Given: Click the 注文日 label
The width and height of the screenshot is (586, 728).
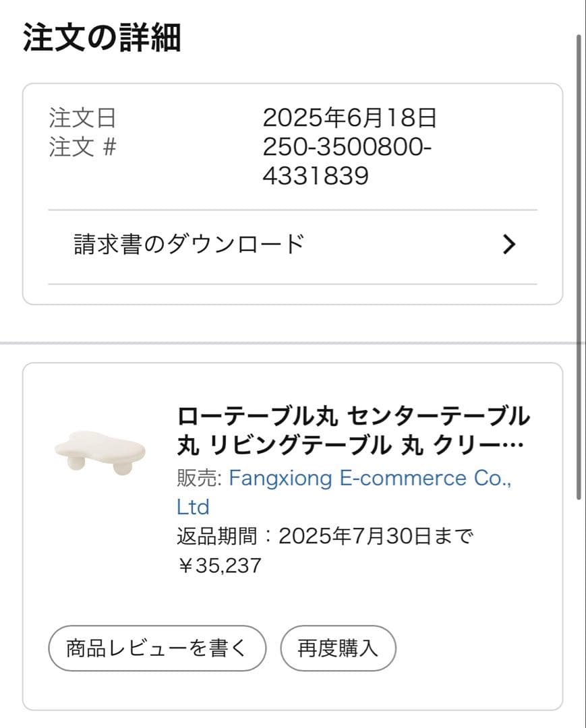Looking at the screenshot, I should [x=82, y=119].
